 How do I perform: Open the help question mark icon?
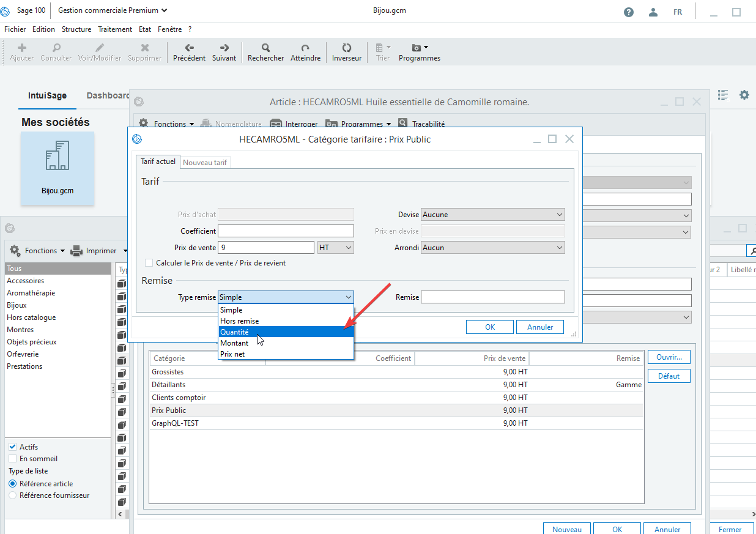pos(629,12)
